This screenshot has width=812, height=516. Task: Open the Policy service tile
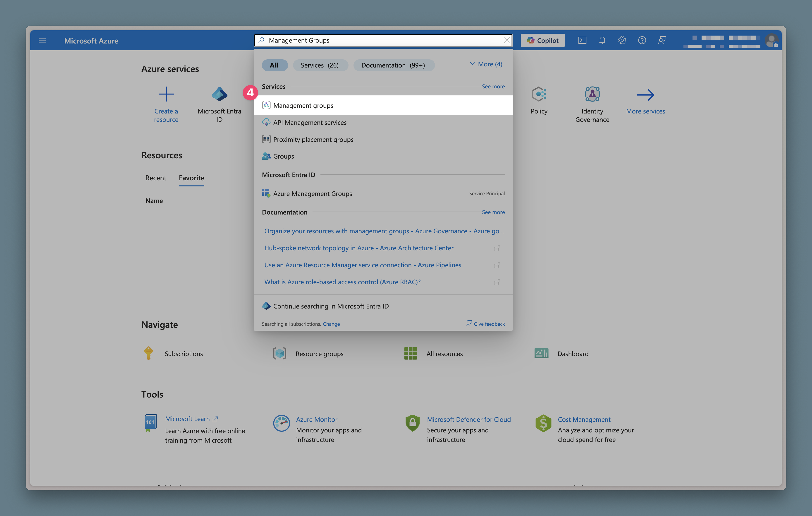pyautogui.click(x=539, y=101)
